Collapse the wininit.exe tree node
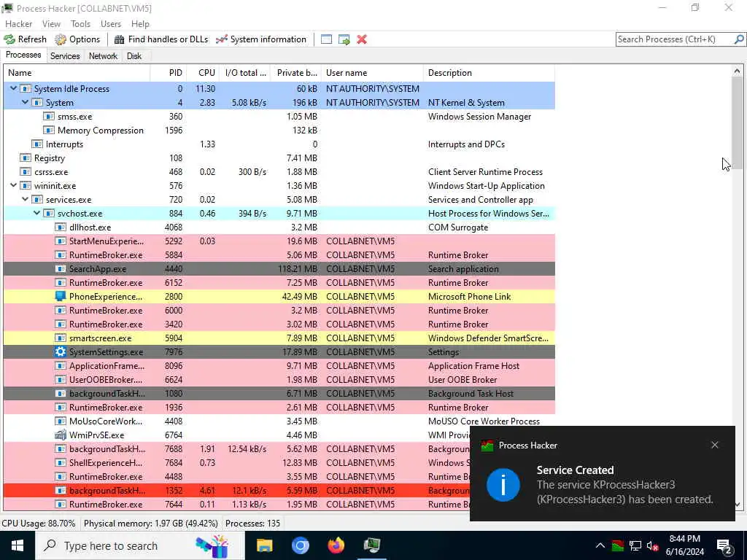747x560 pixels. 13,186
